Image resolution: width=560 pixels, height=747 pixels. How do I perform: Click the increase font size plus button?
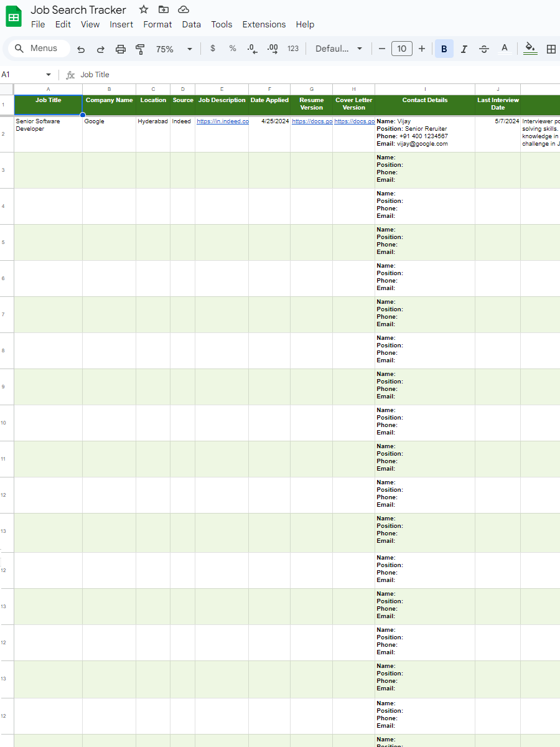tap(422, 49)
